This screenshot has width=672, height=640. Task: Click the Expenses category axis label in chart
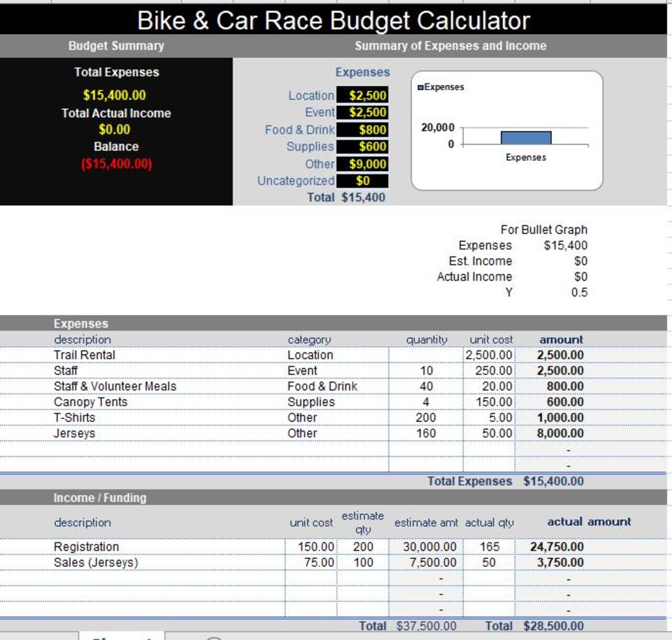(x=526, y=158)
